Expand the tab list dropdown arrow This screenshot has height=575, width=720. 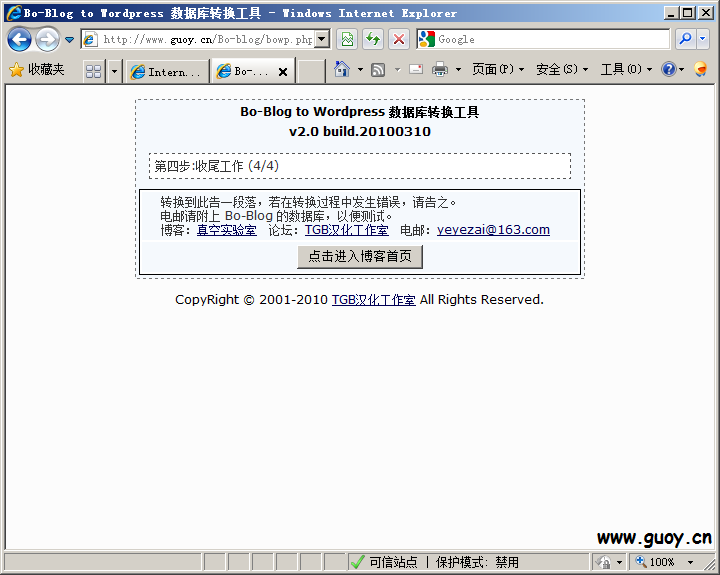tap(114, 72)
